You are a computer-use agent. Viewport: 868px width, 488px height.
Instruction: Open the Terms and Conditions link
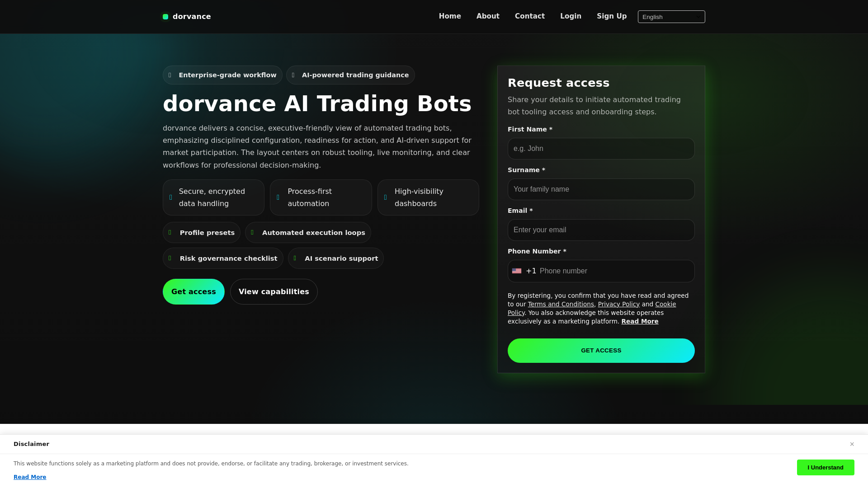561,304
